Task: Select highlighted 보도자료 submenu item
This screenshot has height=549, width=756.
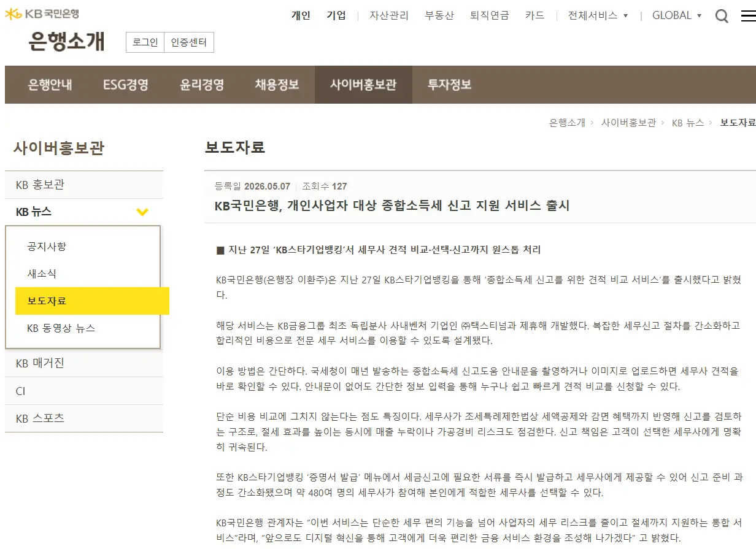Action: point(92,301)
